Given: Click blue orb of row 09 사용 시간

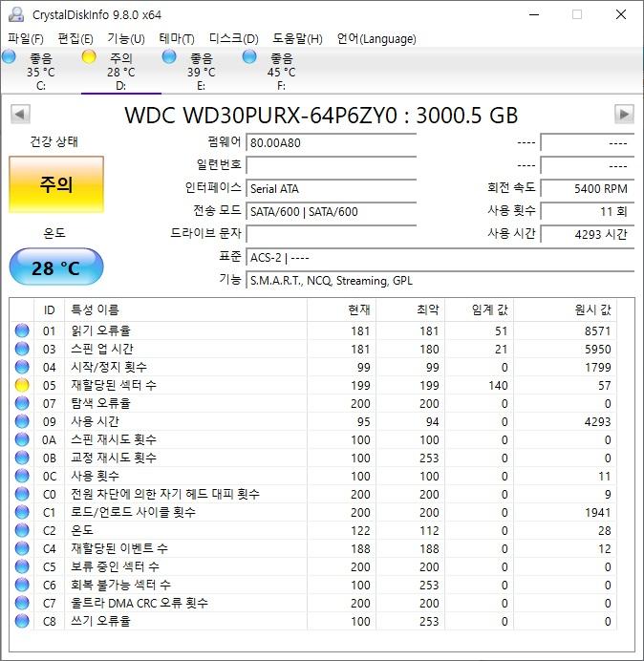Looking at the screenshot, I should coord(22,421).
